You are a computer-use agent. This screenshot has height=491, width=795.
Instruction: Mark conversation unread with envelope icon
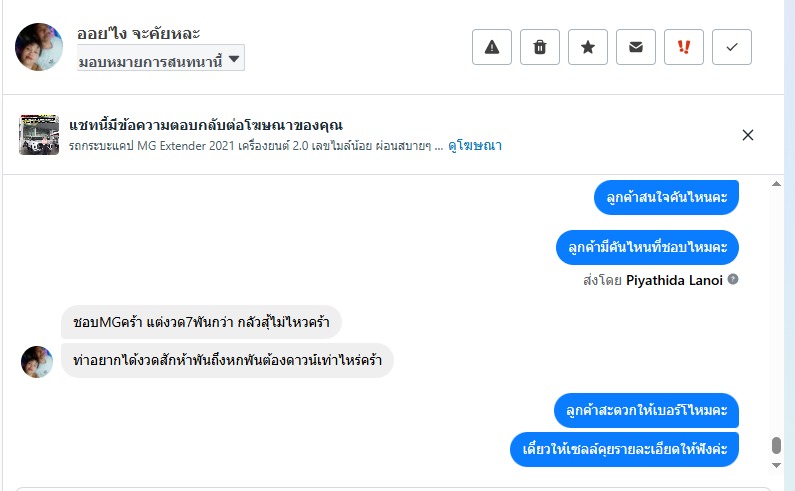coord(636,47)
